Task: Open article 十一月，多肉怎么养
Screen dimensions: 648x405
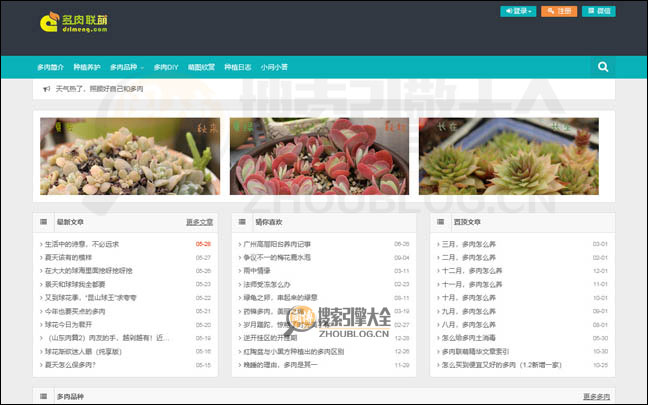Action: coord(472,284)
